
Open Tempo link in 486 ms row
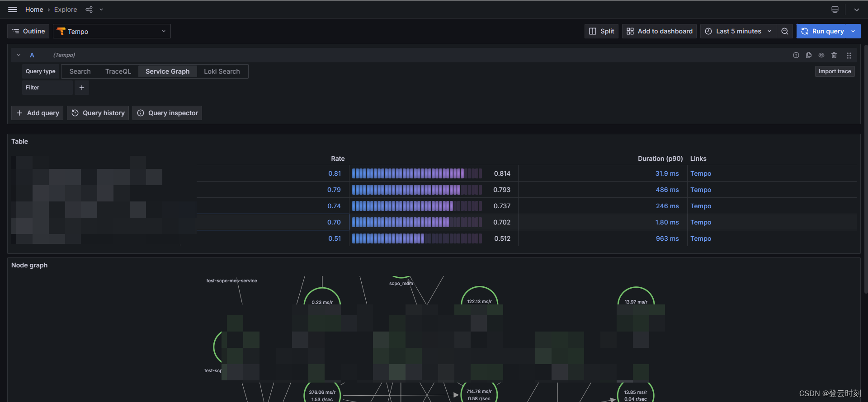tap(701, 190)
